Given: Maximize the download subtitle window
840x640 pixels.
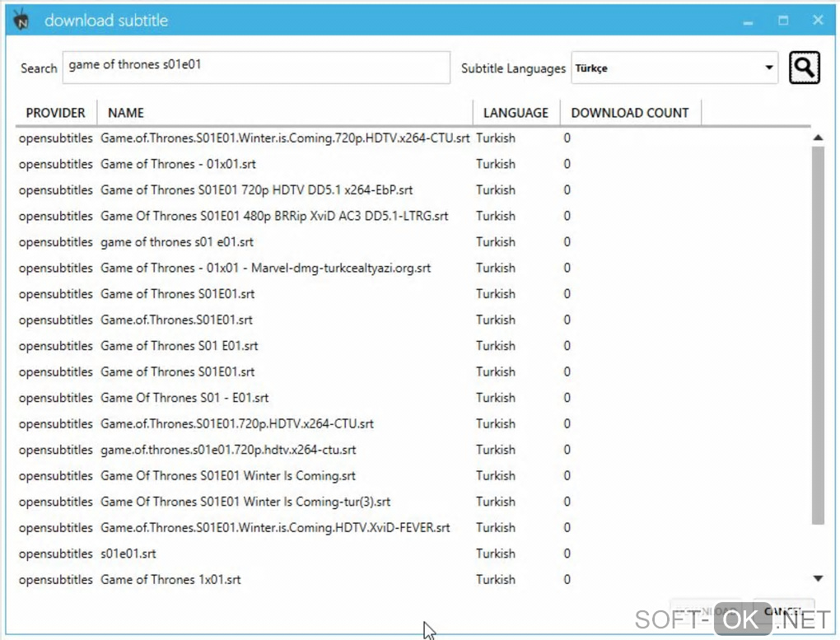Looking at the screenshot, I should tap(783, 21).
